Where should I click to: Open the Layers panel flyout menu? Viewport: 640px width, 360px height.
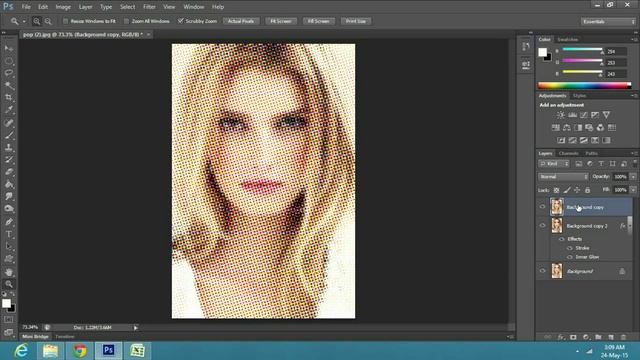[634, 153]
